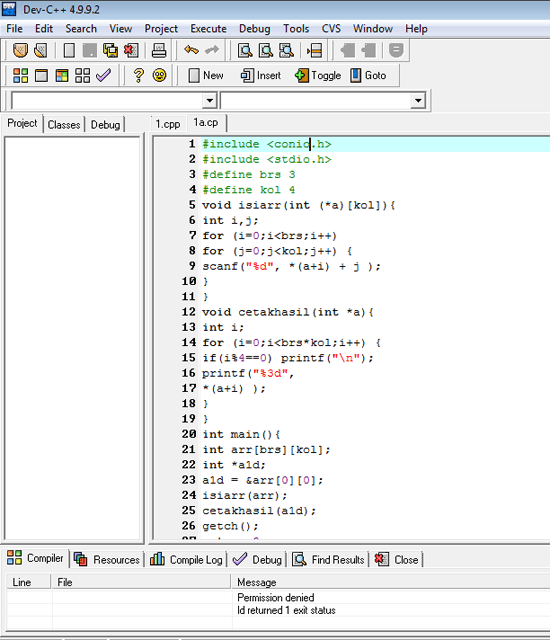
Task: Click the Line column header
Action: pos(28,582)
